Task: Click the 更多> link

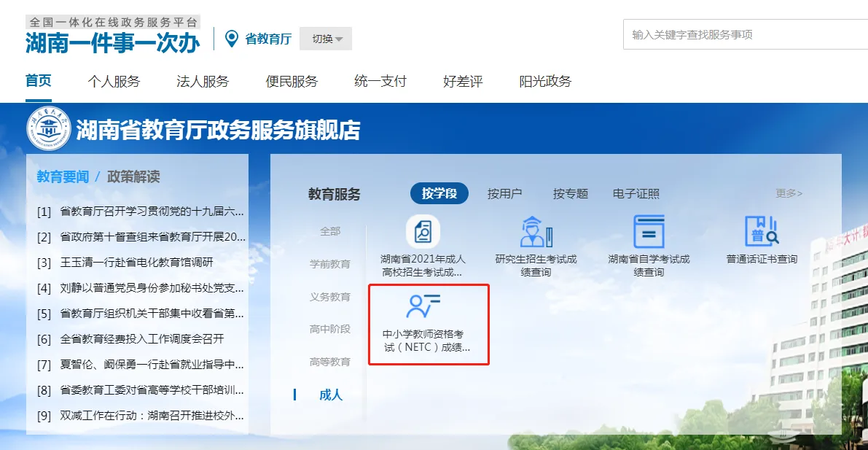Action: pos(789,193)
